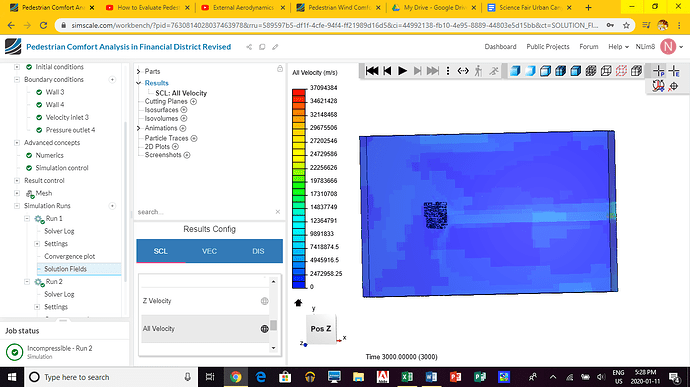Switch to the SCL tab
This screenshot has width=690, height=387.
[161, 251]
